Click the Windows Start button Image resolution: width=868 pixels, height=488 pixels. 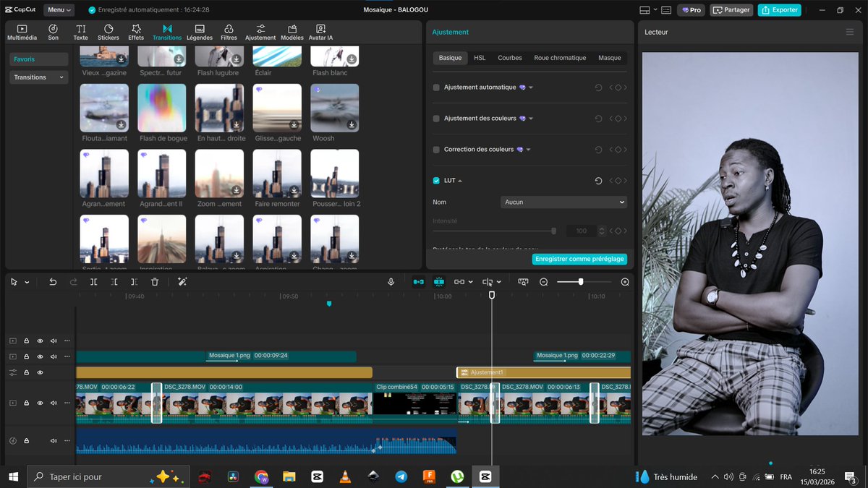pos(13,476)
